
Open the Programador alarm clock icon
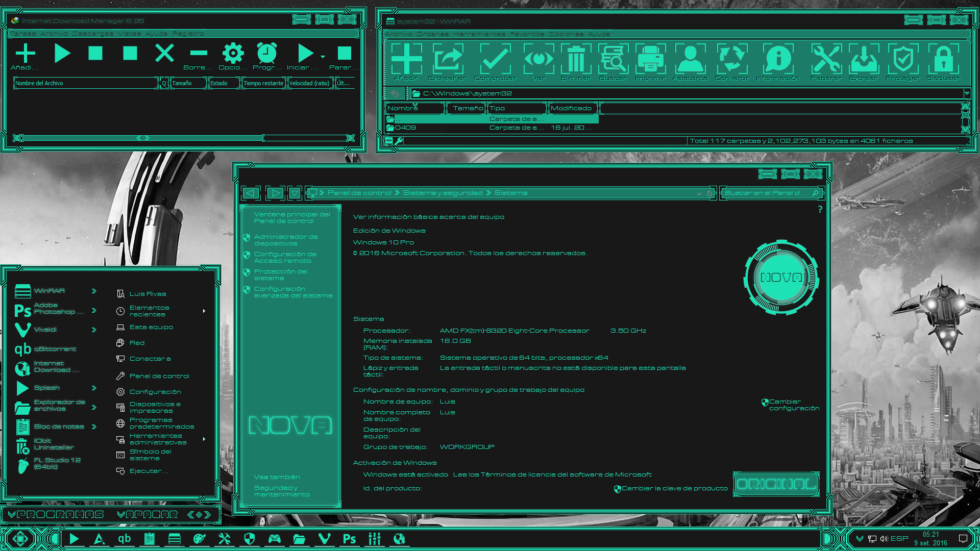[x=267, y=53]
